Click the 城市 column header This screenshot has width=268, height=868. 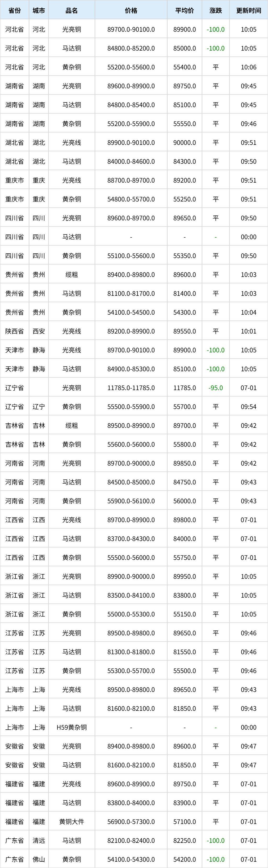coord(39,10)
